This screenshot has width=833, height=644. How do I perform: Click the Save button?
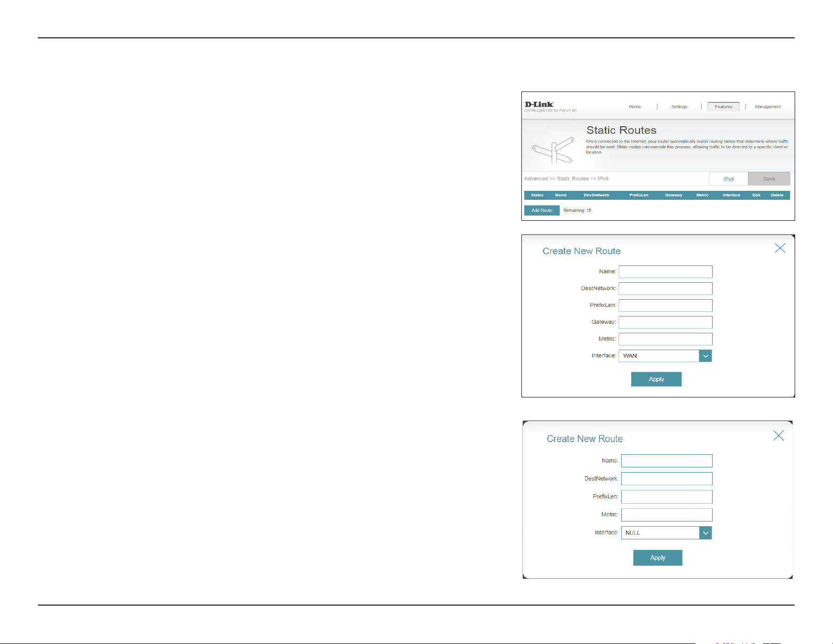[769, 179]
